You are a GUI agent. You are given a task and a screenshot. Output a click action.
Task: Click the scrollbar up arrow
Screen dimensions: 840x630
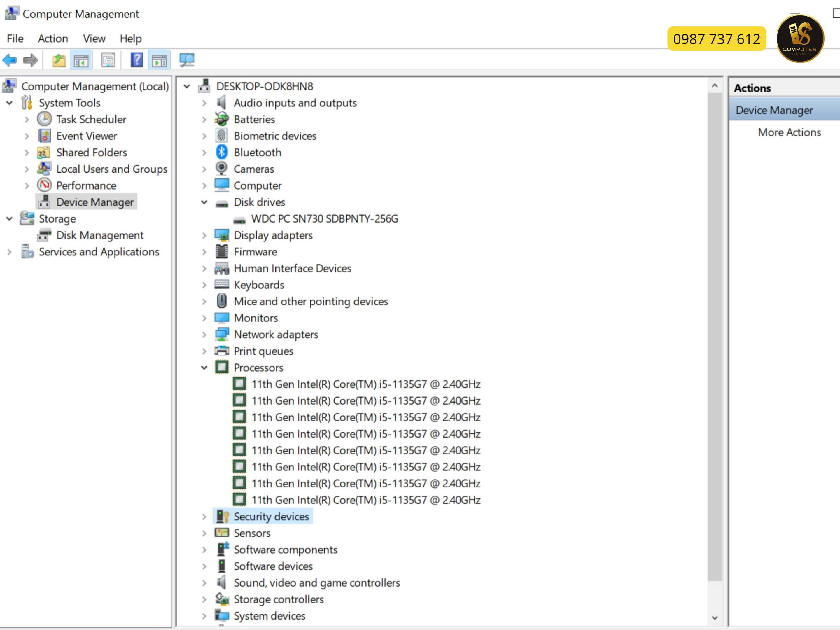715,85
